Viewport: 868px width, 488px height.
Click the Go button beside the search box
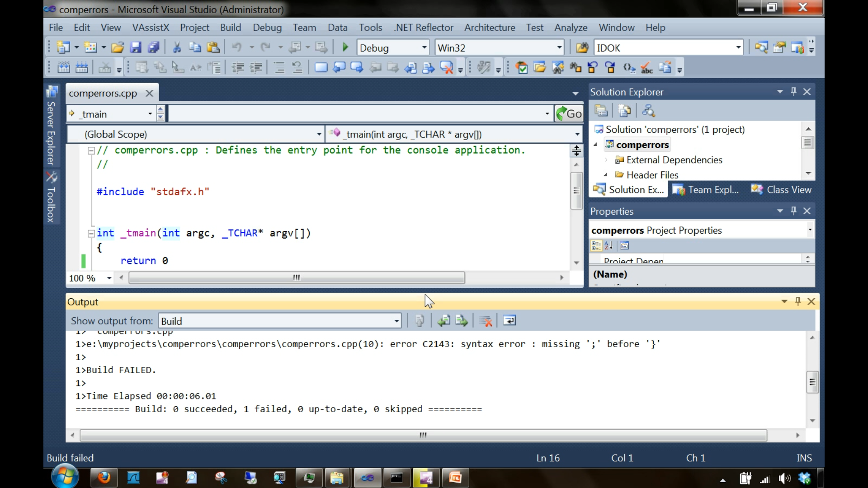(569, 113)
